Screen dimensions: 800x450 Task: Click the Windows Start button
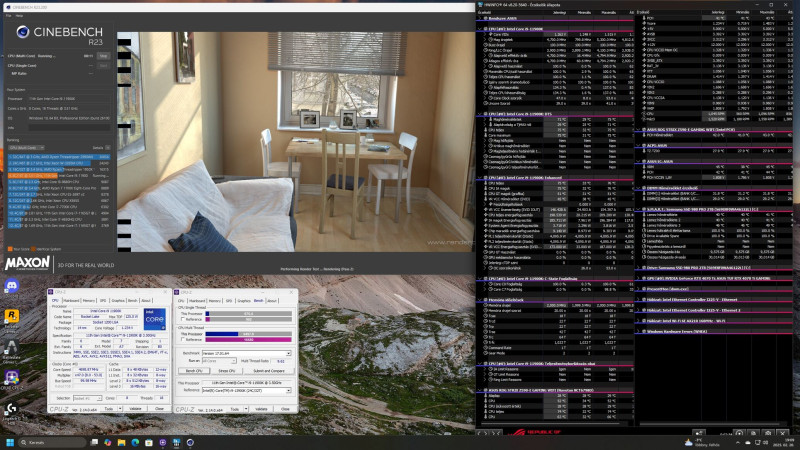[10, 442]
